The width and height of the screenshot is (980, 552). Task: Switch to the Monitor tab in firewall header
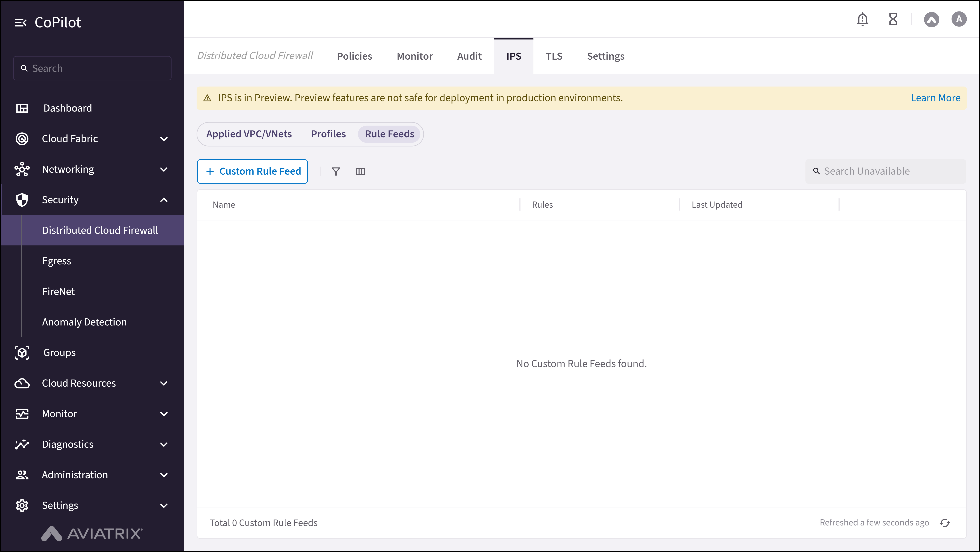coord(415,56)
